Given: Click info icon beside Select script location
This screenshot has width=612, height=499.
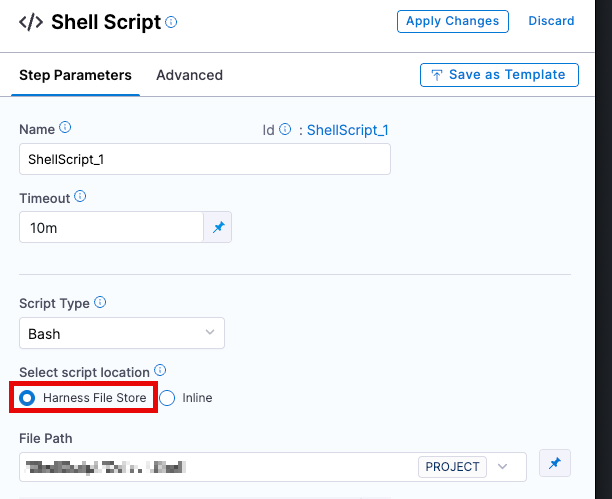Looking at the screenshot, I should tap(160, 370).
